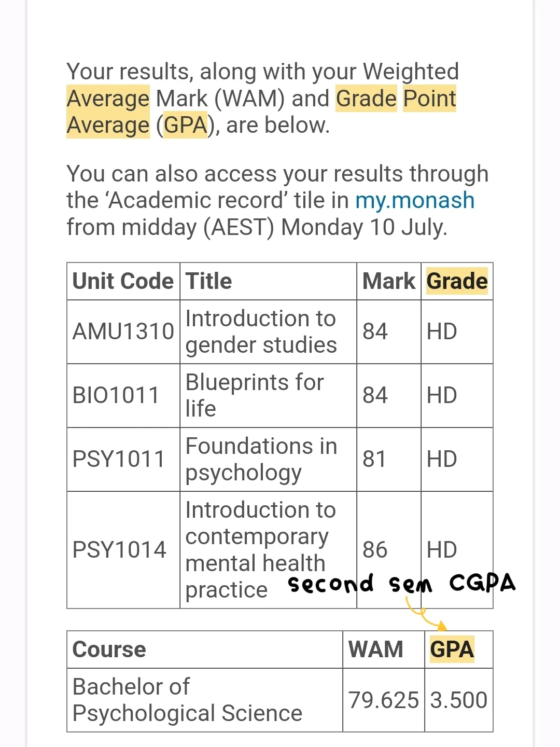The image size is (560, 747).
Task: Select the highlighted GPA column header
Action: 452,649
